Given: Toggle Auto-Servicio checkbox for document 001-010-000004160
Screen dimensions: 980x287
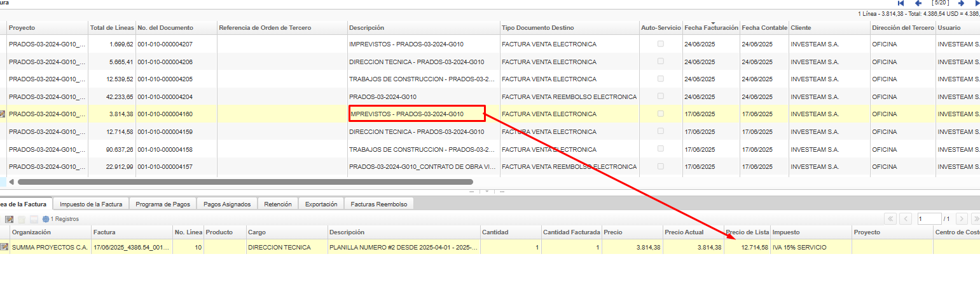Looking at the screenshot, I should pyautogui.click(x=660, y=114).
